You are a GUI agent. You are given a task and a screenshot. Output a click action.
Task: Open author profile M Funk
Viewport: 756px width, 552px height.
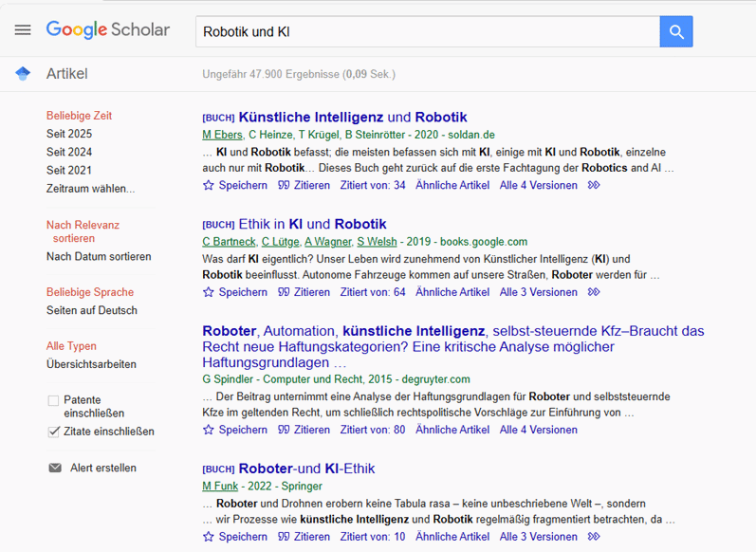pyautogui.click(x=220, y=486)
